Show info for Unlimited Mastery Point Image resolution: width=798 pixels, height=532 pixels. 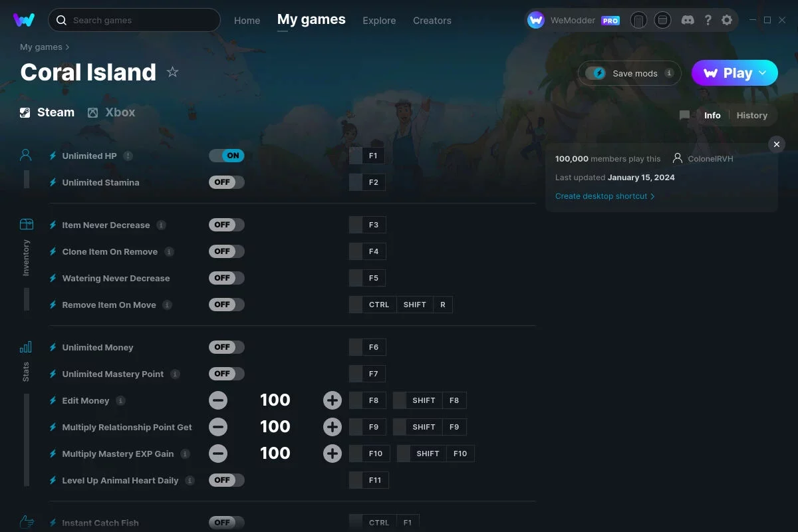(x=175, y=374)
